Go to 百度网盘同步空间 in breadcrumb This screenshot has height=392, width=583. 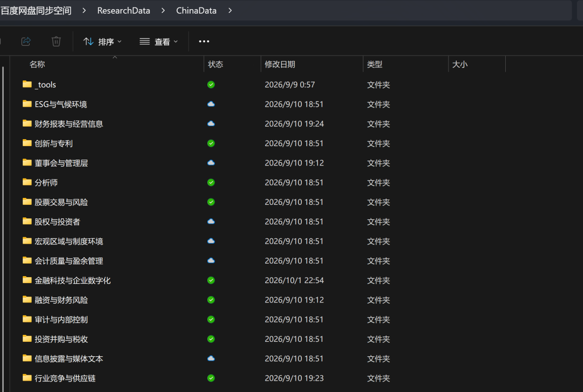click(36, 10)
